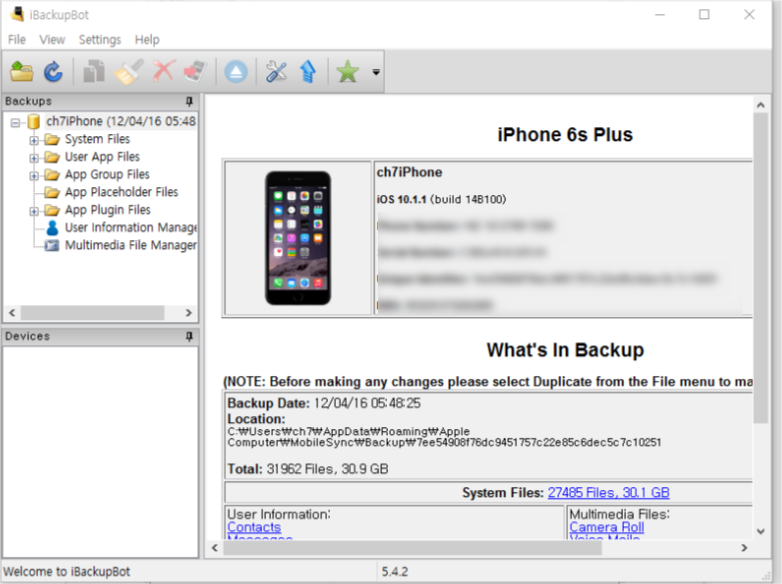Click the red X delete toolbar icon
The image size is (782, 584).
tap(164, 71)
